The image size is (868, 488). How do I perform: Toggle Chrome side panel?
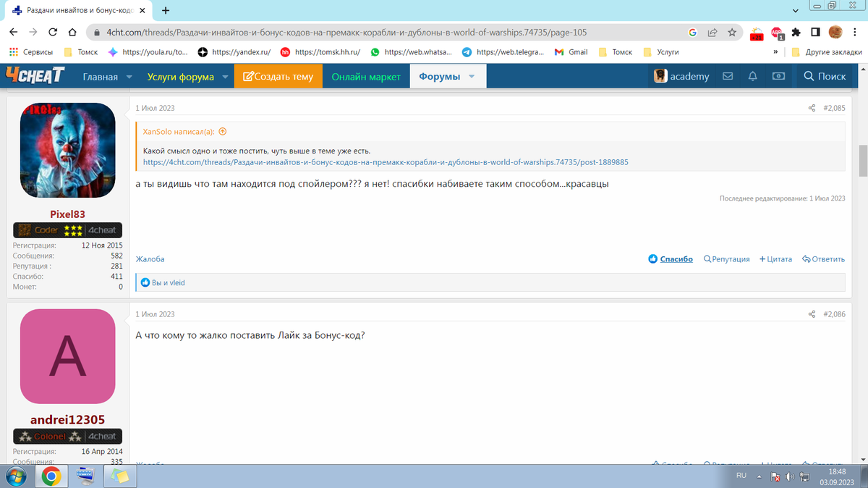click(815, 33)
